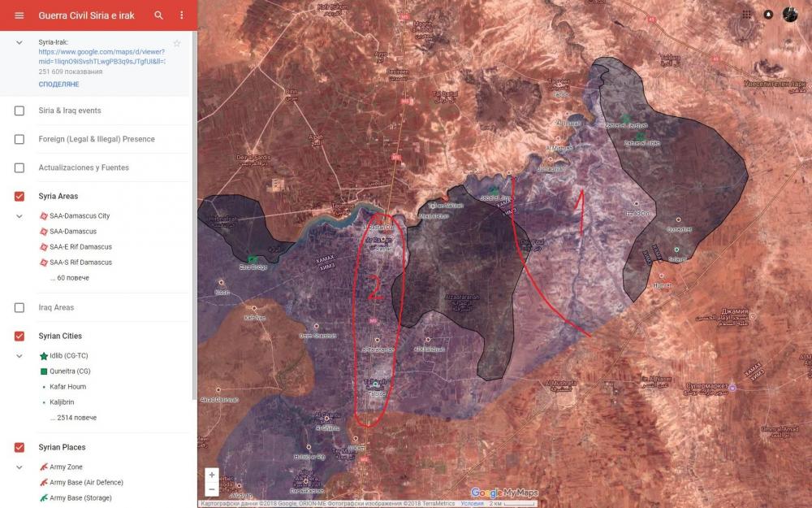
Task: Open the hamburger menu in the header
Action: [19, 15]
